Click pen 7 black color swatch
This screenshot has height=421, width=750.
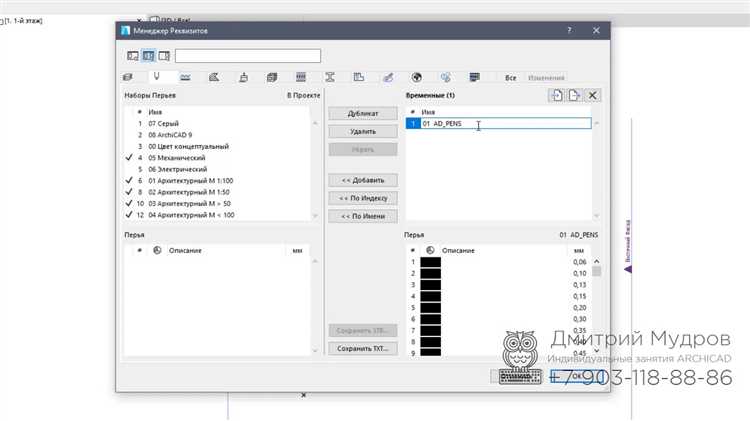click(x=430, y=331)
